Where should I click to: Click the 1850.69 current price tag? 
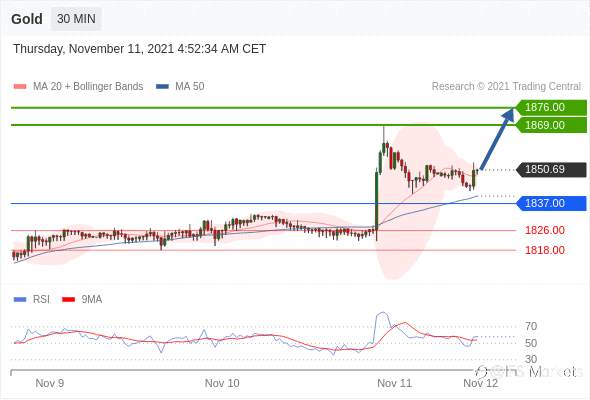[x=551, y=169]
